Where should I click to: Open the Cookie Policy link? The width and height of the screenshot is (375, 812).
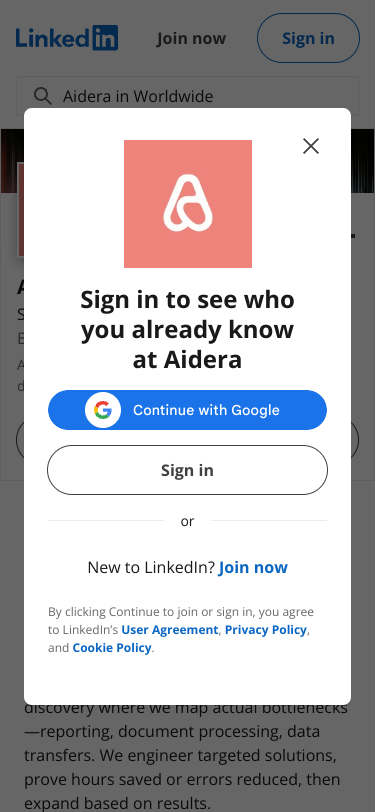pos(112,648)
